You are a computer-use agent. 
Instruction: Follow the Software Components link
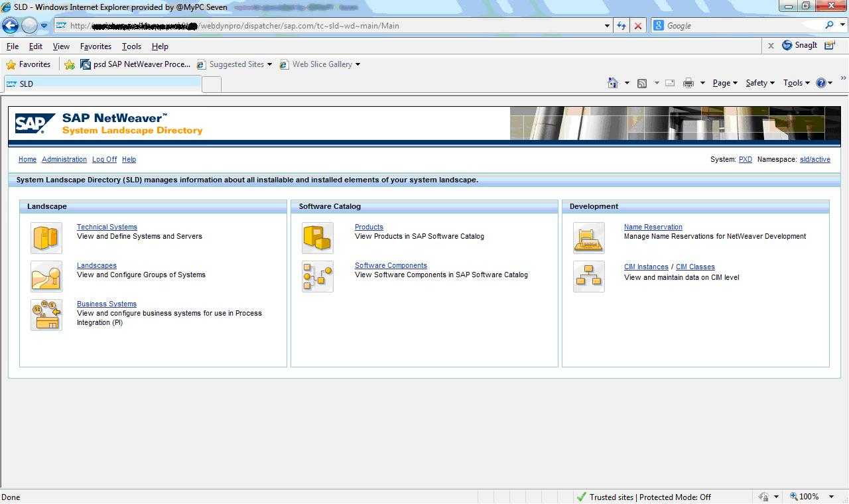click(x=391, y=265)
